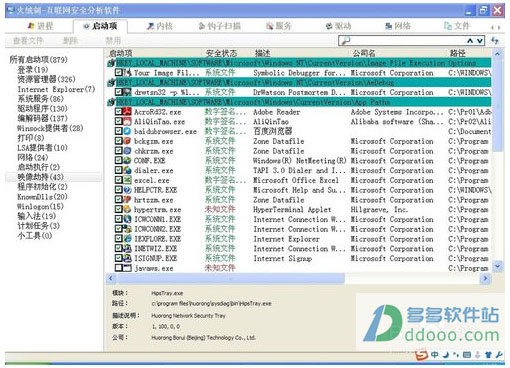Click the AliQinTao.exe program icon

click(127, 121)
